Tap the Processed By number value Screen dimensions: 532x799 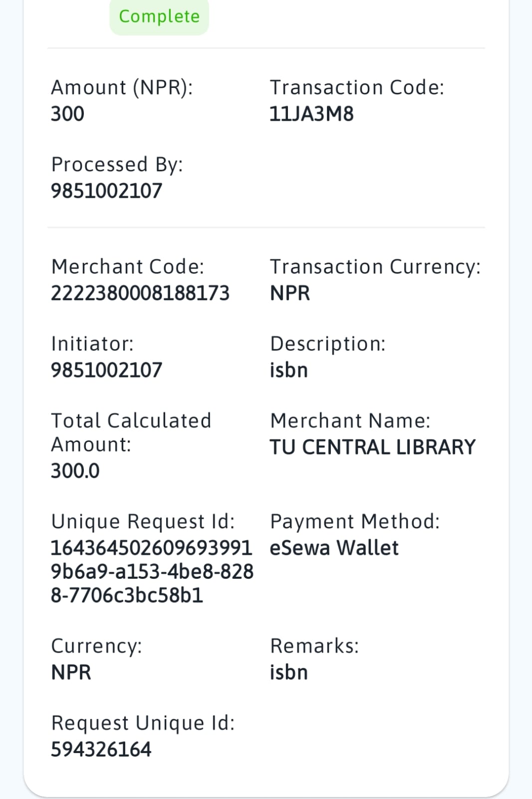(x=106, y=191)
